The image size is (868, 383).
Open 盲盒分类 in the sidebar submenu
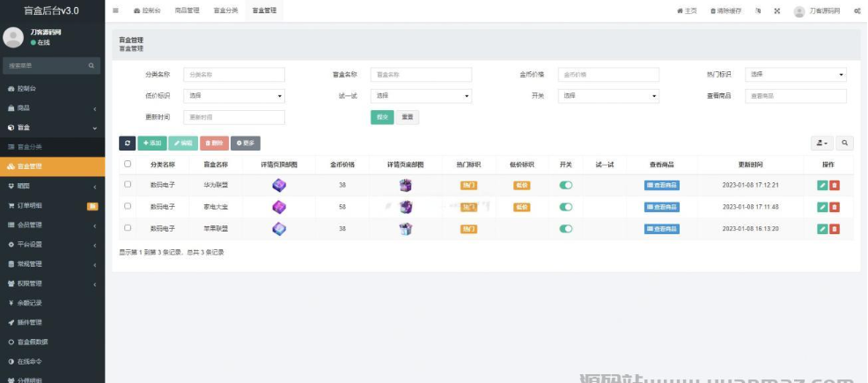(53, 147)
